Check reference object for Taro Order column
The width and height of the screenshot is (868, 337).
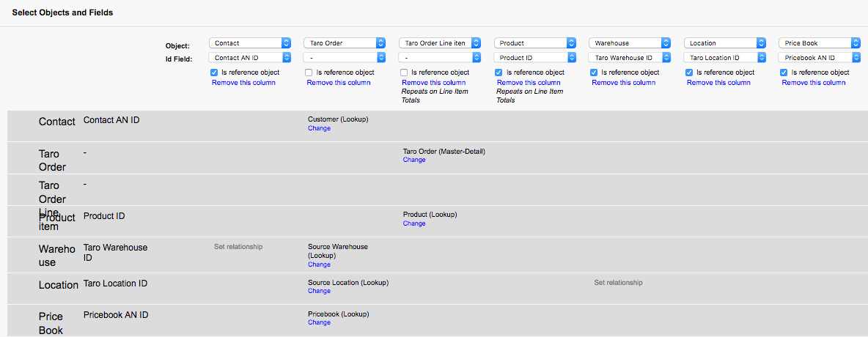click(309, 73)
